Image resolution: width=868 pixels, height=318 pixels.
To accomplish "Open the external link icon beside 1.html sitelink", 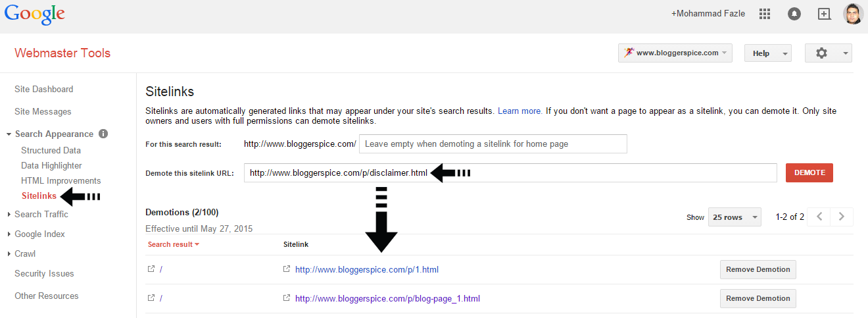I will pos(286,269).
